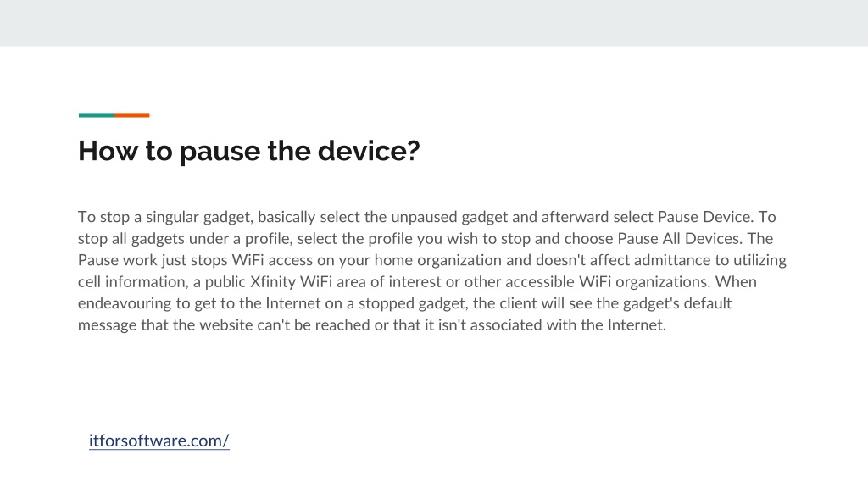Click the gray header band at top
The width and height of the screenshot is (868, 488).
pos(434,23)
